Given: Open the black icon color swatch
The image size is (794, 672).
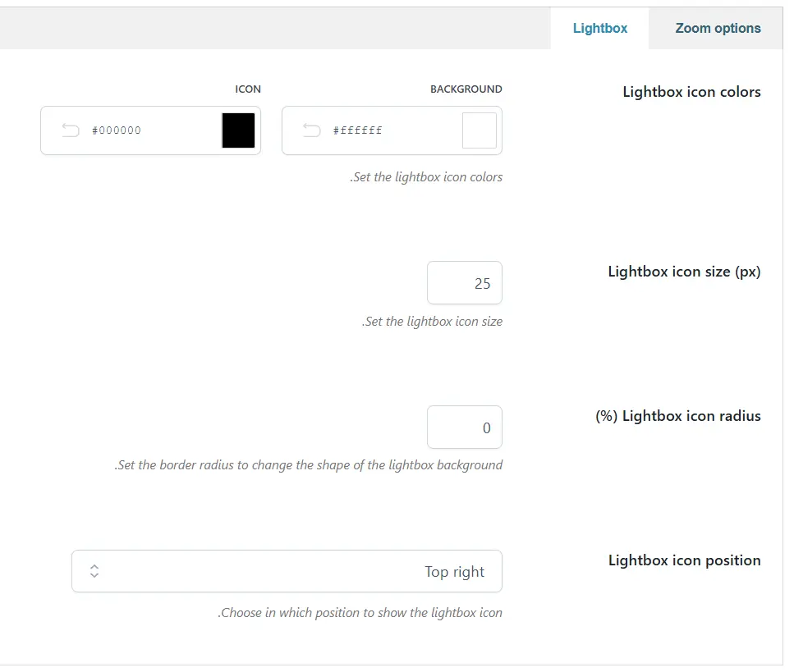Looking at the screenshot, I should (238, 130).
